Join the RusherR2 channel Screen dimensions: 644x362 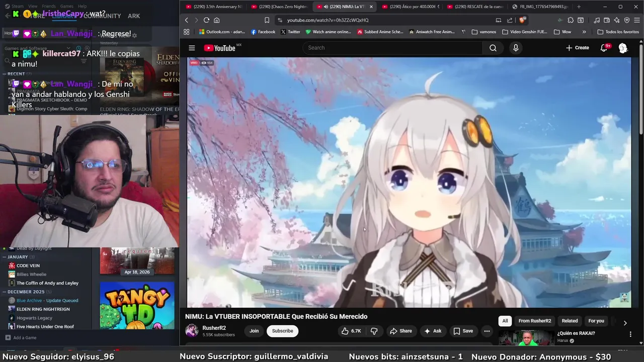pyautogui.click(x=254, y=331)
